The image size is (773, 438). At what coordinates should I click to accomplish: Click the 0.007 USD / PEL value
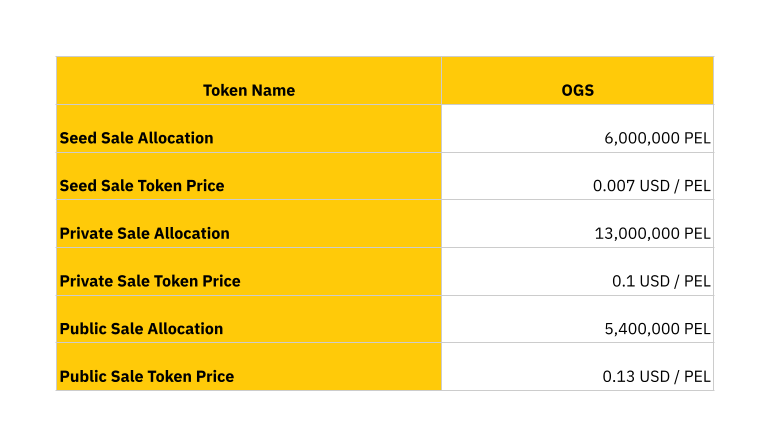(x=651, y=186)
